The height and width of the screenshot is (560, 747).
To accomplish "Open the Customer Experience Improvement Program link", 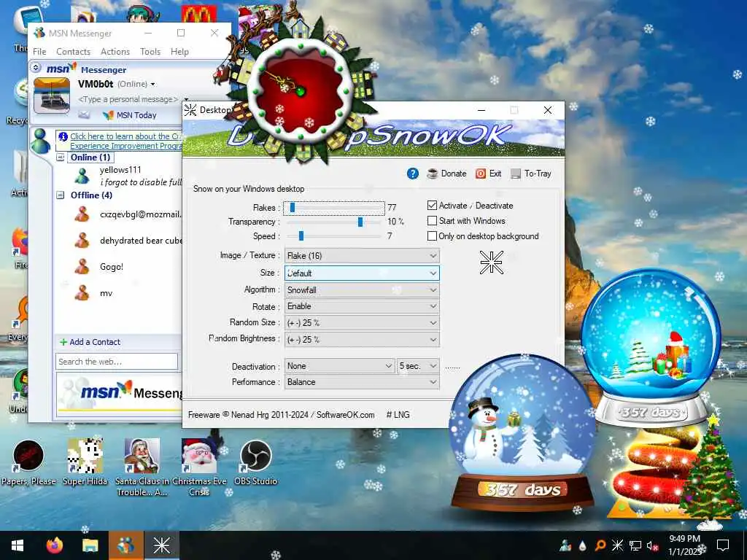I will click(125, 141).
